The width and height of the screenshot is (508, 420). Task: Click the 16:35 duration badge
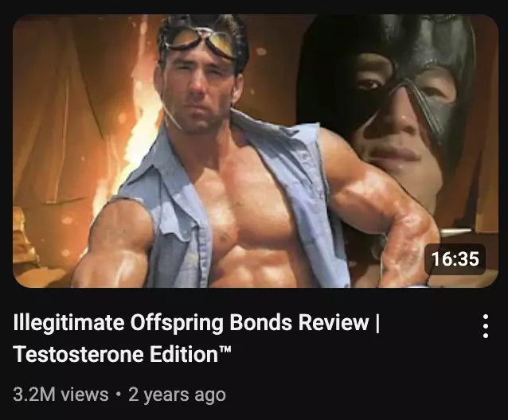coord(455,259)
